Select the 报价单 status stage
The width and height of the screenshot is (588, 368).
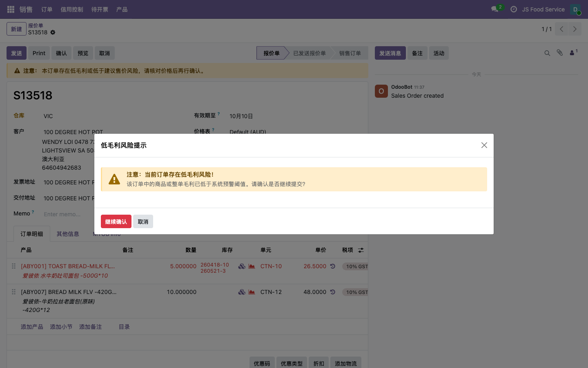[271, 53]
